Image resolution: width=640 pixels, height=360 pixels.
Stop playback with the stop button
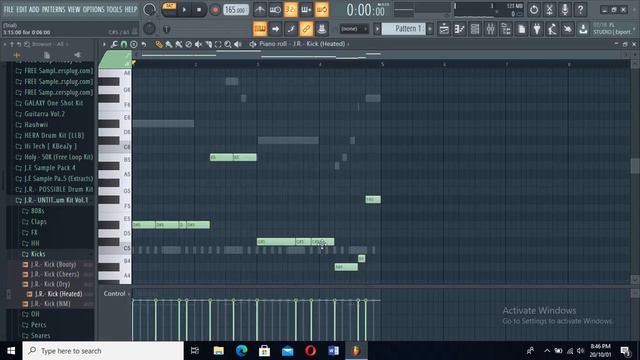[x=199, y=10]
